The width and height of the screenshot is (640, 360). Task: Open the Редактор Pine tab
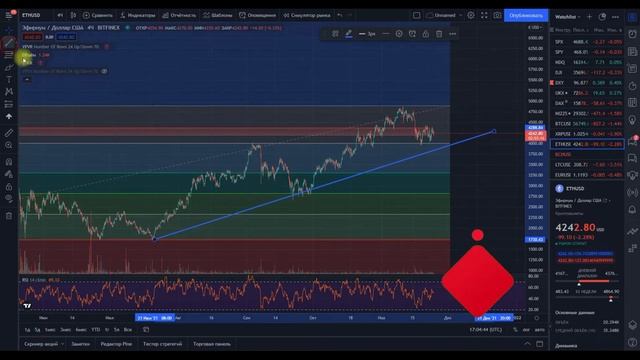(x=116, y=344)
